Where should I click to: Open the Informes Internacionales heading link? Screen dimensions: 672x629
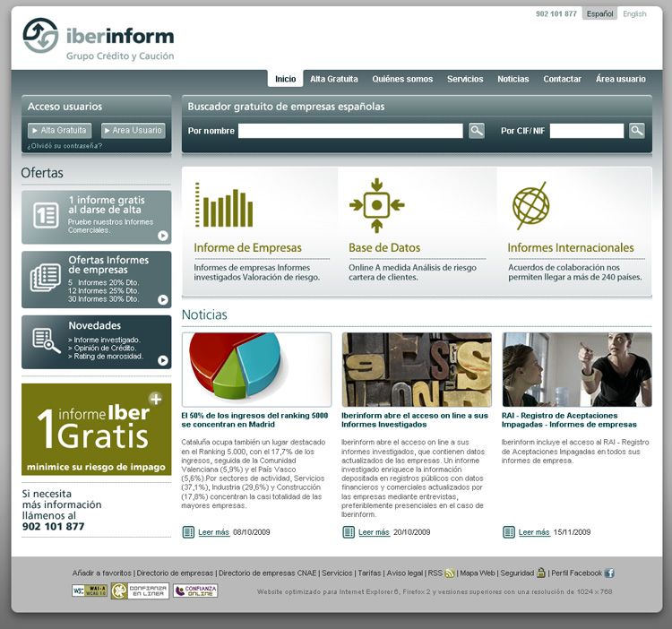[571, 247]
